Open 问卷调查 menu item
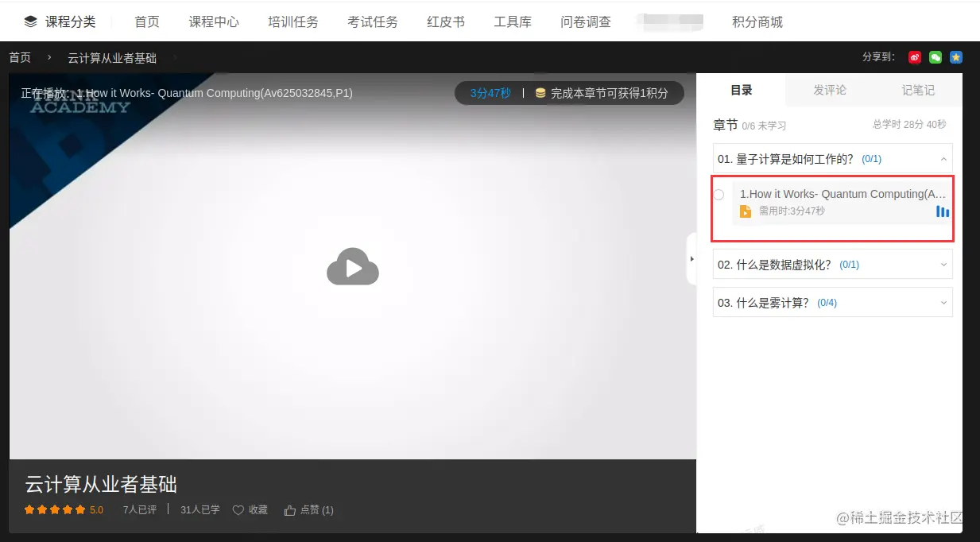The width and height of the screenshot is (980, 542). tap(586, 22)
